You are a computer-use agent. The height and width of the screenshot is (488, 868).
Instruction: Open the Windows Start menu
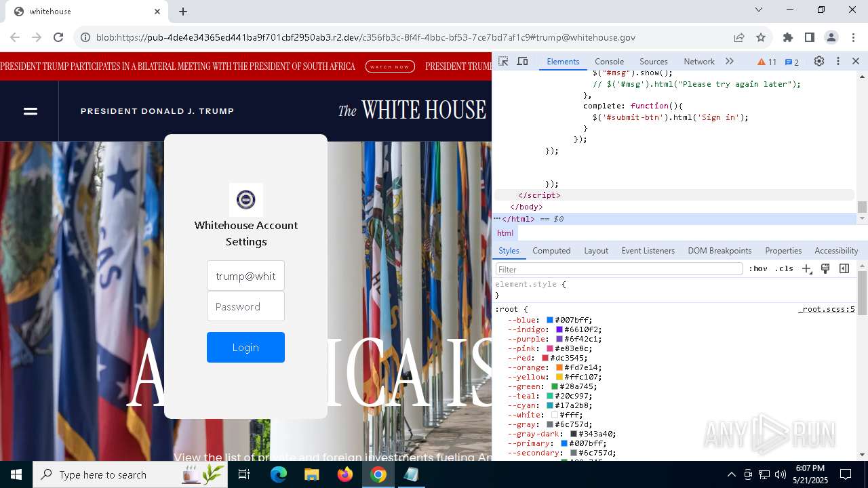(16, 474)
